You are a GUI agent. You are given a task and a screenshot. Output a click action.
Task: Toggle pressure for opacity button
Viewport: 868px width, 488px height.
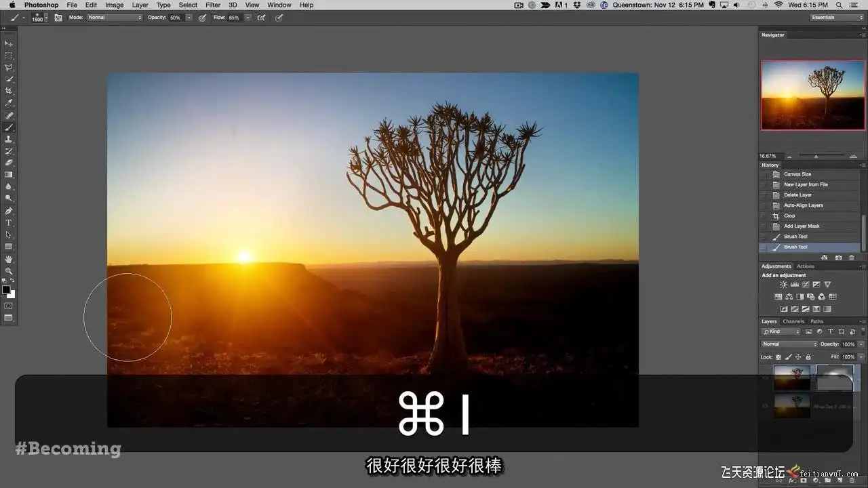coord(202,18)
